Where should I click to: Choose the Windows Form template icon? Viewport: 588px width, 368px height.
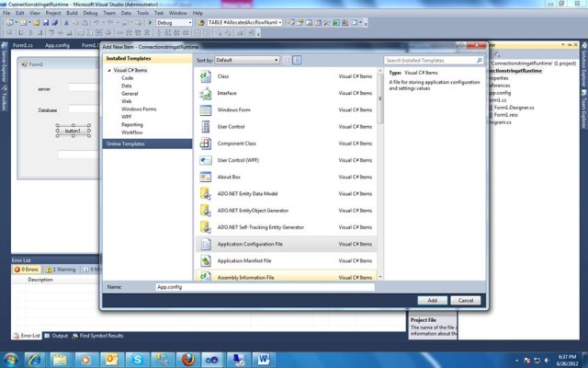206,110
